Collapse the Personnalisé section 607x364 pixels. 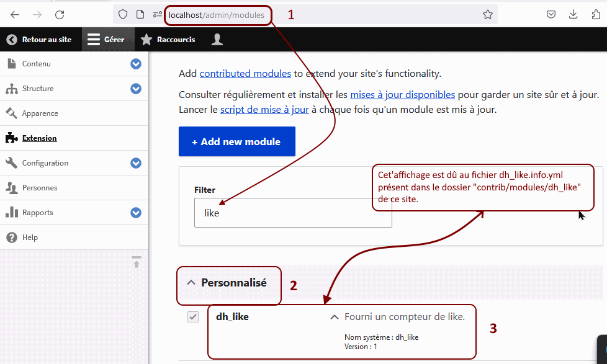tap(188, 281)
